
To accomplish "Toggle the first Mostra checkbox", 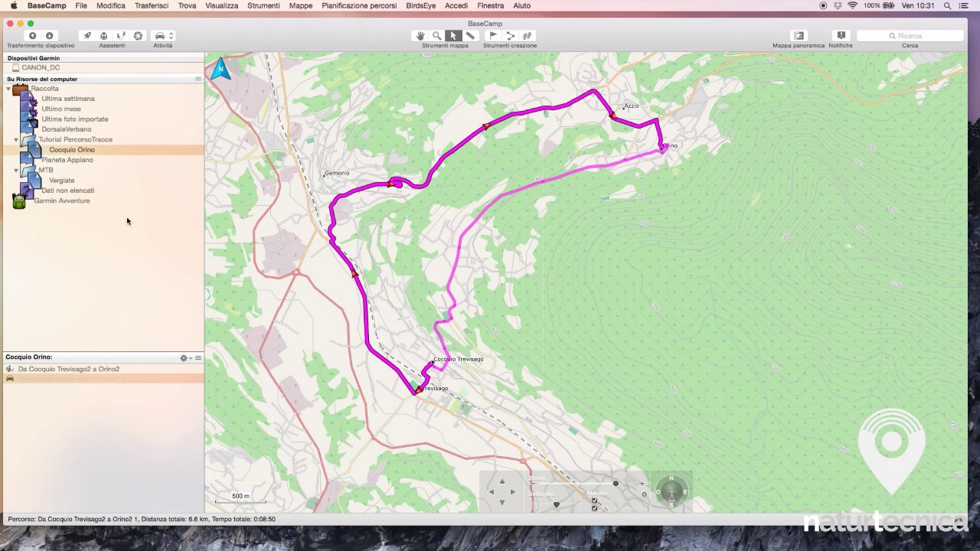I will point(594,500).
